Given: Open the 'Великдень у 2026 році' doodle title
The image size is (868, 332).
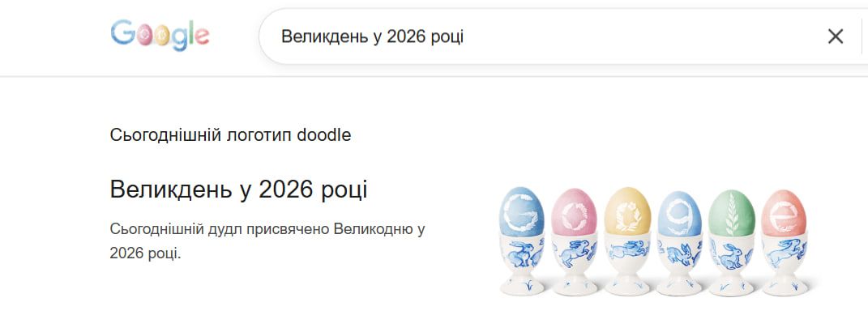Looking at the screenshot, I should tap(238, 190).
